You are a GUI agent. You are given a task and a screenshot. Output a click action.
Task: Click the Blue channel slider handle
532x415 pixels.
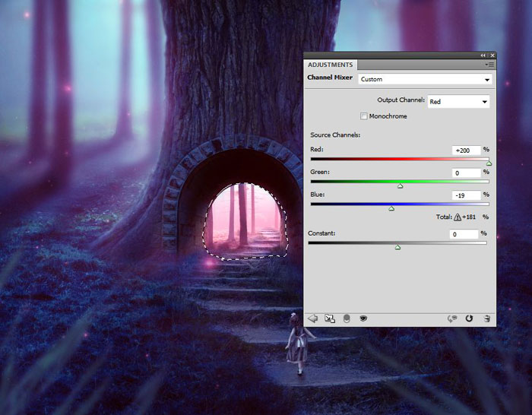click(x=391, y=208)
